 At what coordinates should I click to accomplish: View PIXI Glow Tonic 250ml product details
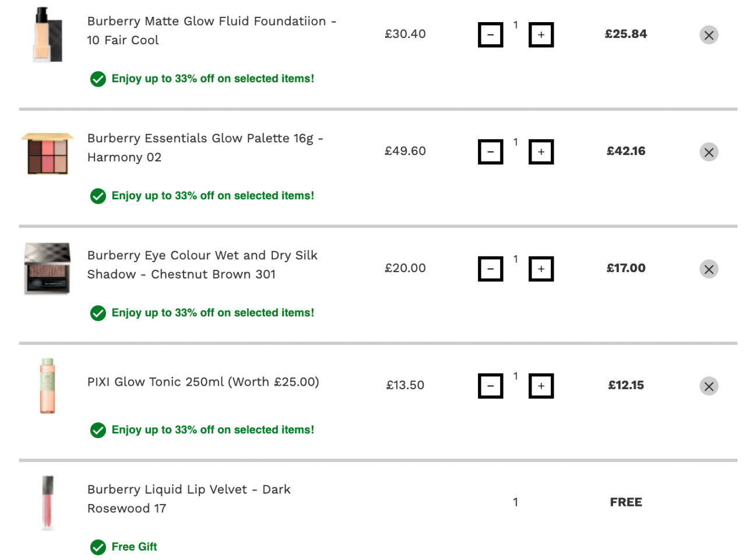tap(203, 382)
